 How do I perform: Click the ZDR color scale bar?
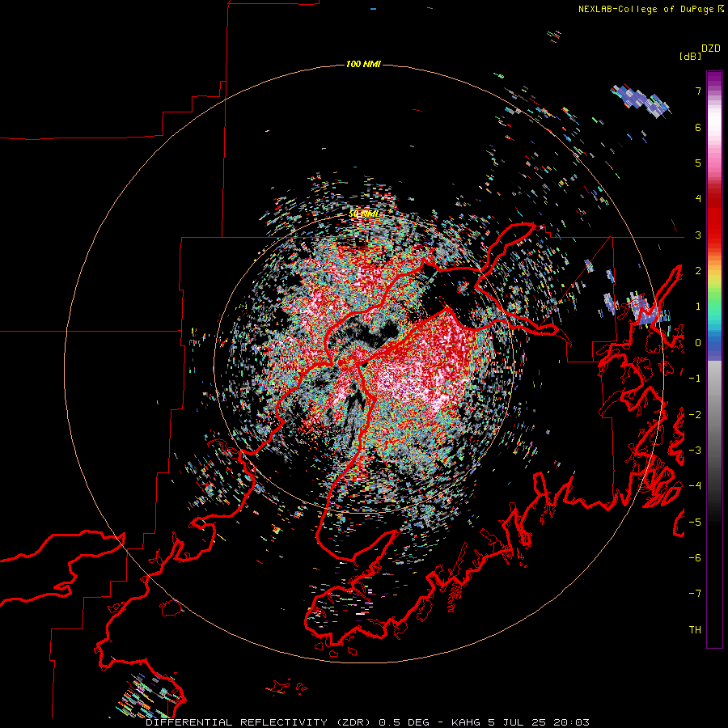pyautogui.click(x=714, y=359)
